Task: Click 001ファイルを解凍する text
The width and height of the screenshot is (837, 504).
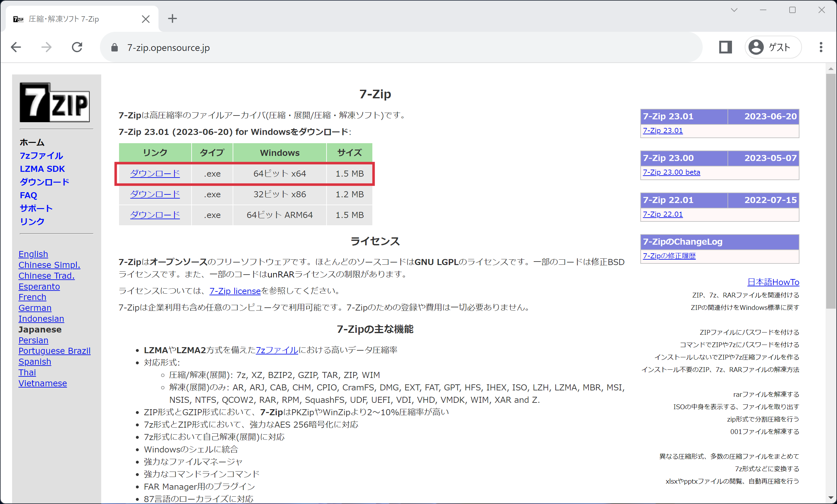Action: click(x=765, y=432)
